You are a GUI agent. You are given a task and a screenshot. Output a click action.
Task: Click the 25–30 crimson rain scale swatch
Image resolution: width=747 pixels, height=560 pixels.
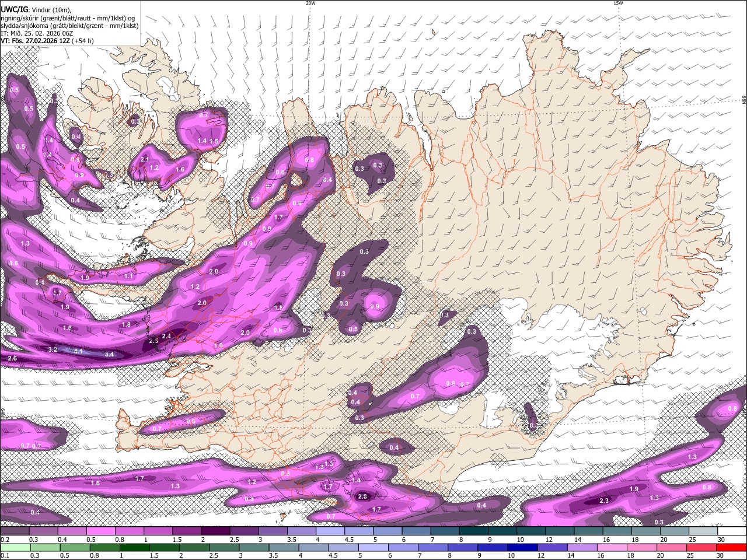702,547
